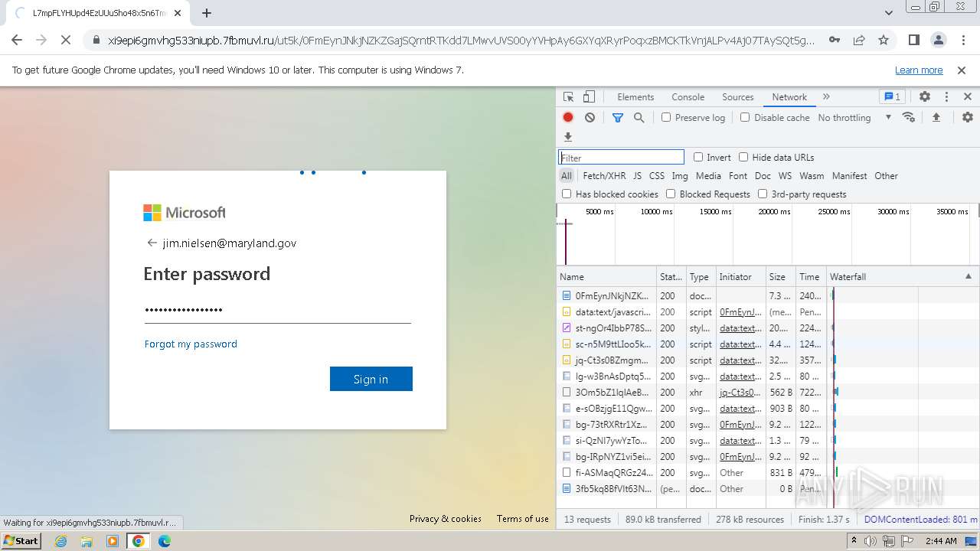The height and width of the screenshot is (551, 980).
Task: Open initiator link of sc-n5M9ttLIoo5k row
Action: (x=740, y=344)
